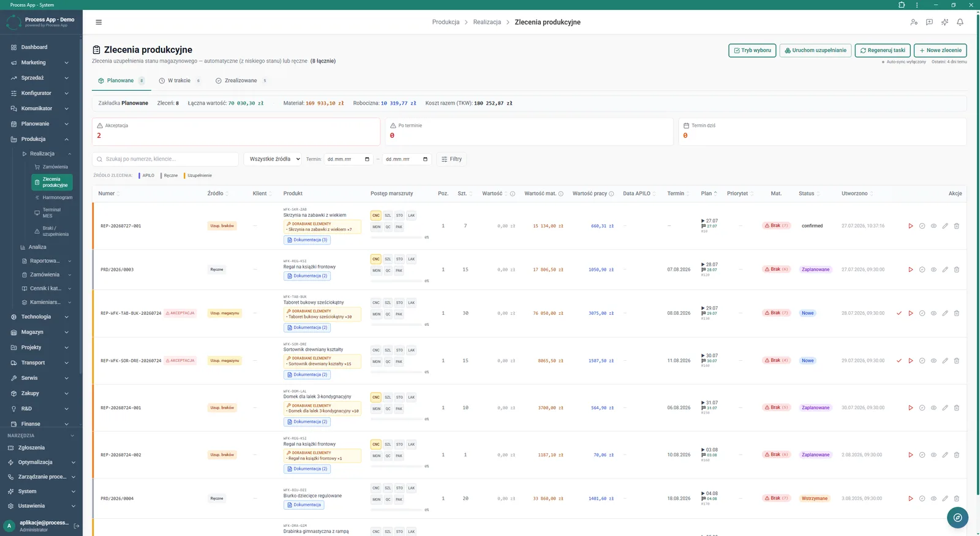The height and width of the screenshot is (536, 980).
Task: Sort the table by the Numer column
Action: 109,194
